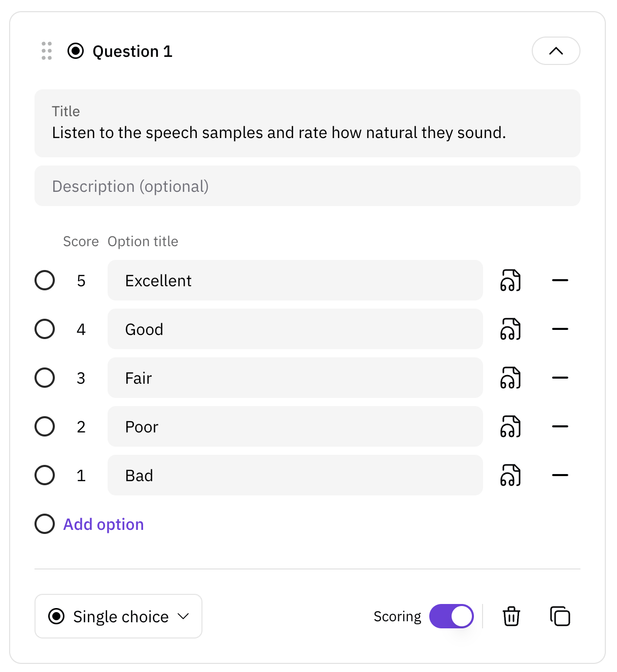Select the Poor radio button
This screenshot has height=672, width=617.
tap(45, 426)
